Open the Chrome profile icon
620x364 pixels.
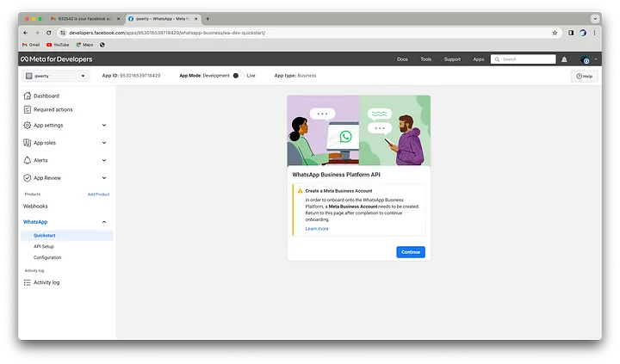(583, 33)
